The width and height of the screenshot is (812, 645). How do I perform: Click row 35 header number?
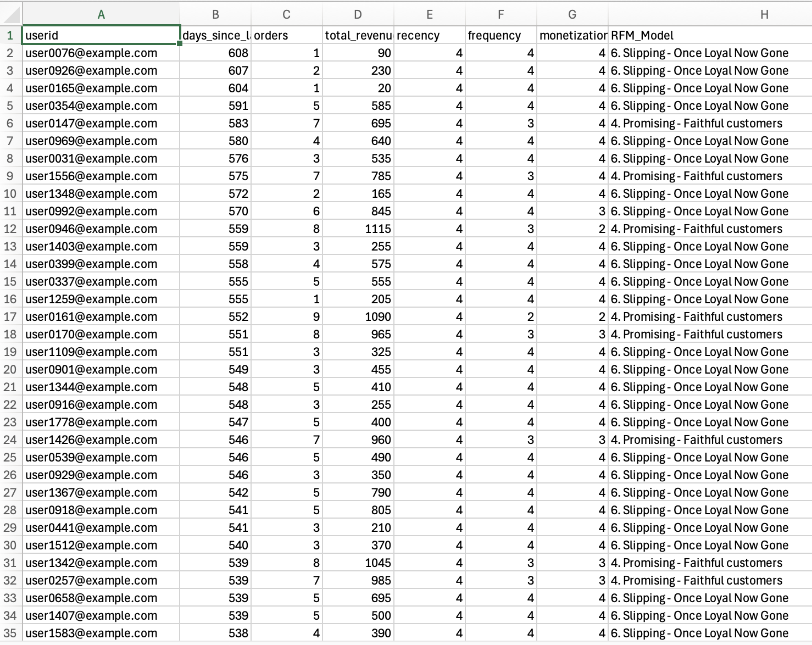coord(10,633)
